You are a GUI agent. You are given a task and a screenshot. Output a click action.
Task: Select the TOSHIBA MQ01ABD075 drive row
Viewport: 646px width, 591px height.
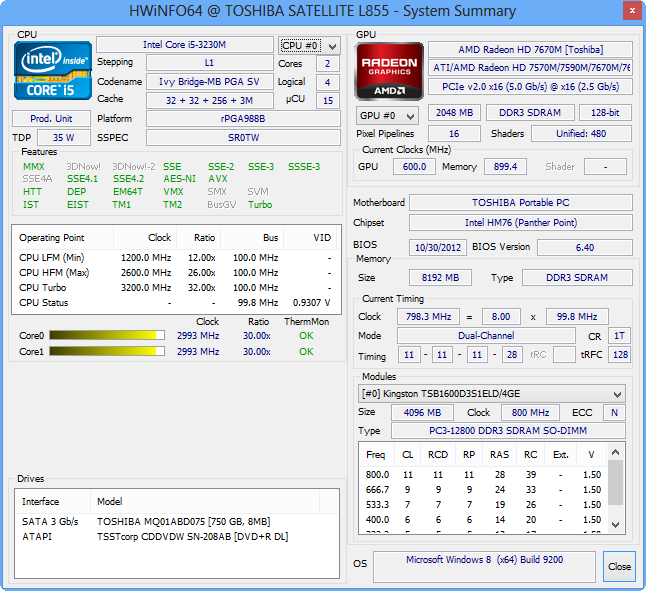pos(176,521)
